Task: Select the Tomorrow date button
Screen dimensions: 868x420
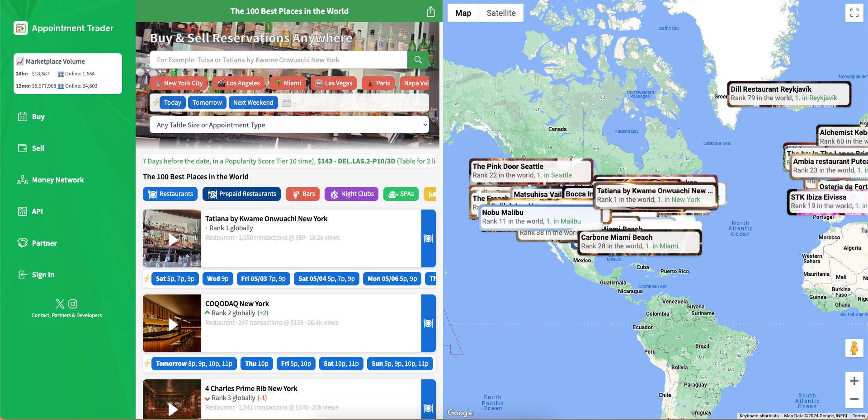Action: pyautogui.click(x=207, y=103)
